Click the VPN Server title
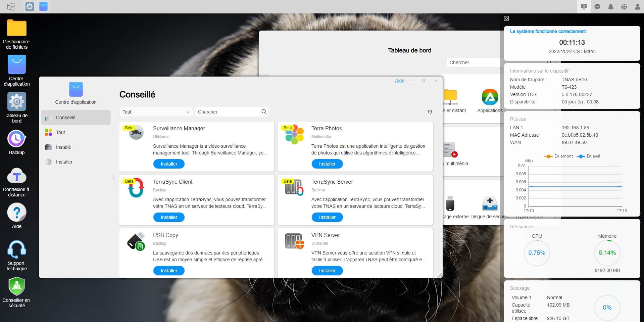 [326, 235]
